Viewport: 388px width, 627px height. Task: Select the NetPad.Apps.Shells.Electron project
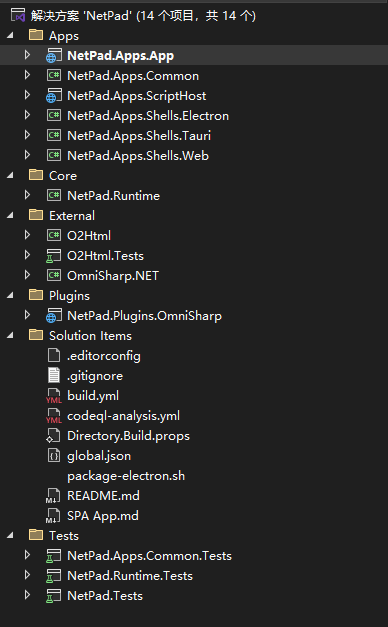click(148, 116)
